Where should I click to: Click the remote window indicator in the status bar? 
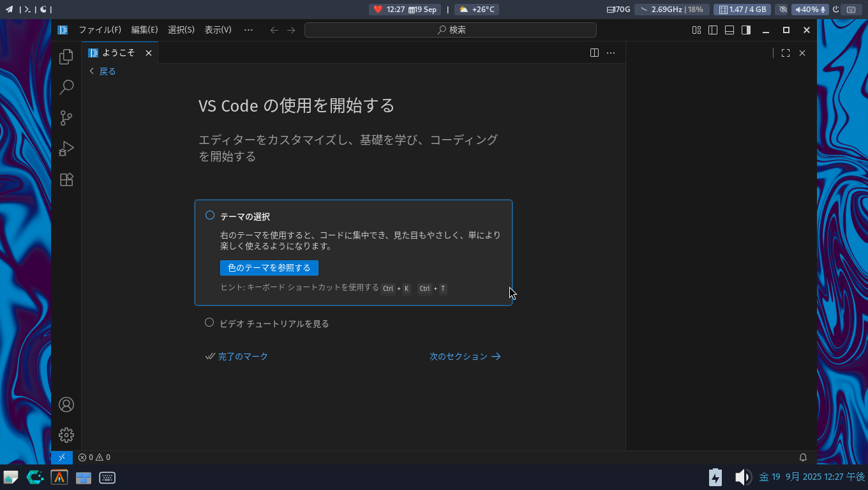(x=62, y=457)
